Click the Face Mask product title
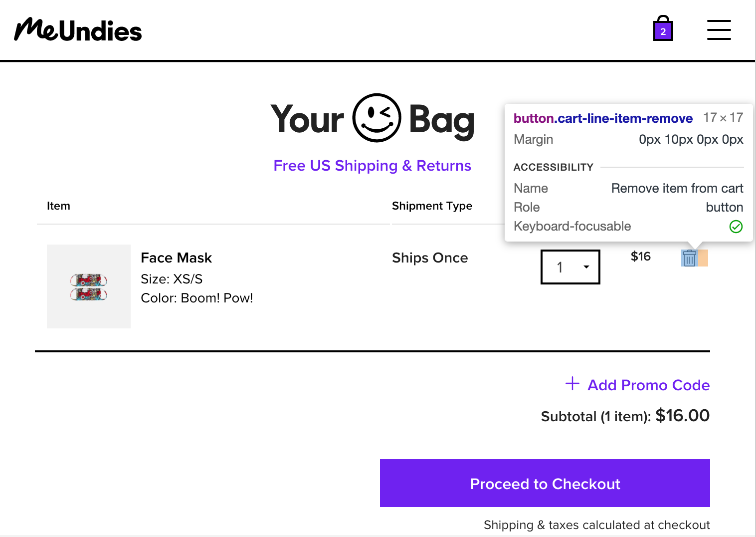This screenshot has width=756, height=537. coord(176,258)
